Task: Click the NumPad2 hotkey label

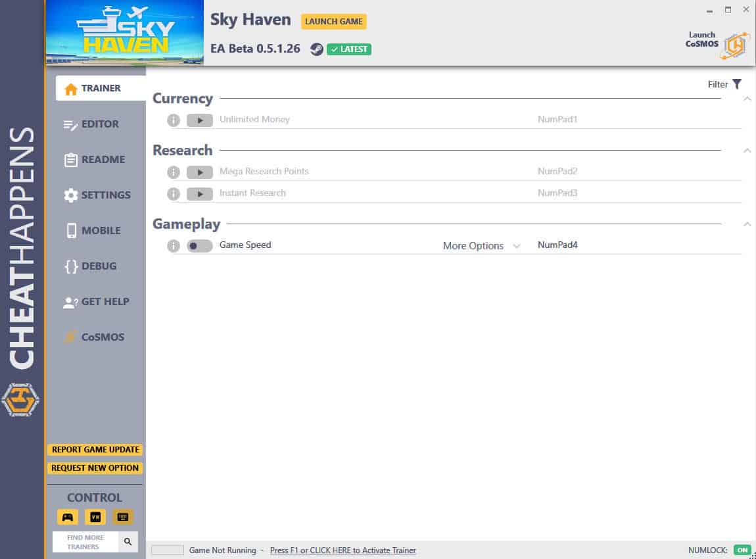Action: [557, 171]
